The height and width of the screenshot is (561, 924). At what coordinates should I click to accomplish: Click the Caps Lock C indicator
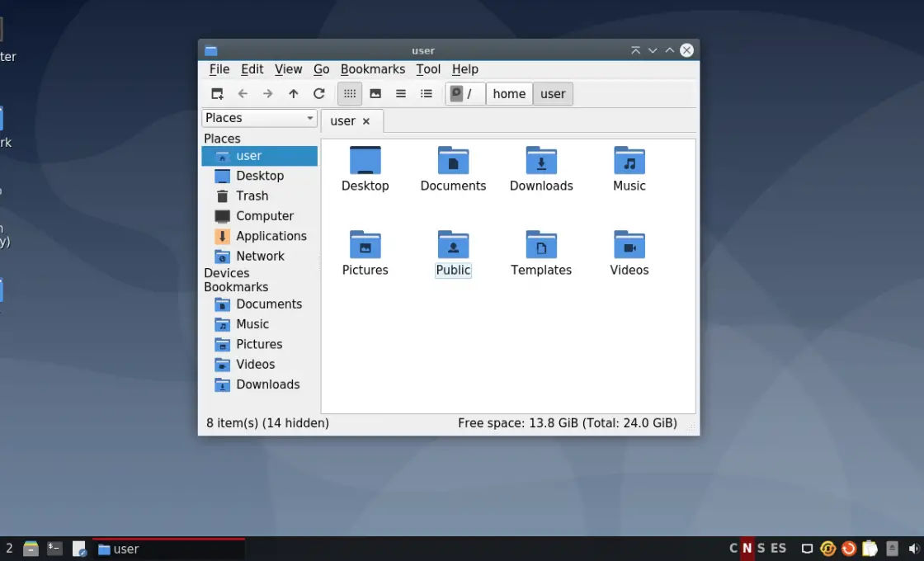733,548
